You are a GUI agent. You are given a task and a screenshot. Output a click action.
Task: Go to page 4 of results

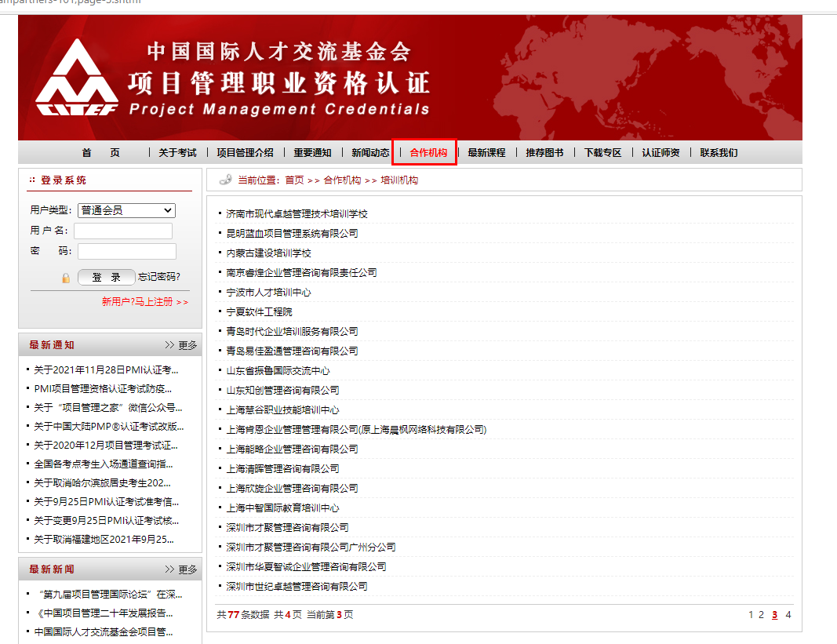788,615
